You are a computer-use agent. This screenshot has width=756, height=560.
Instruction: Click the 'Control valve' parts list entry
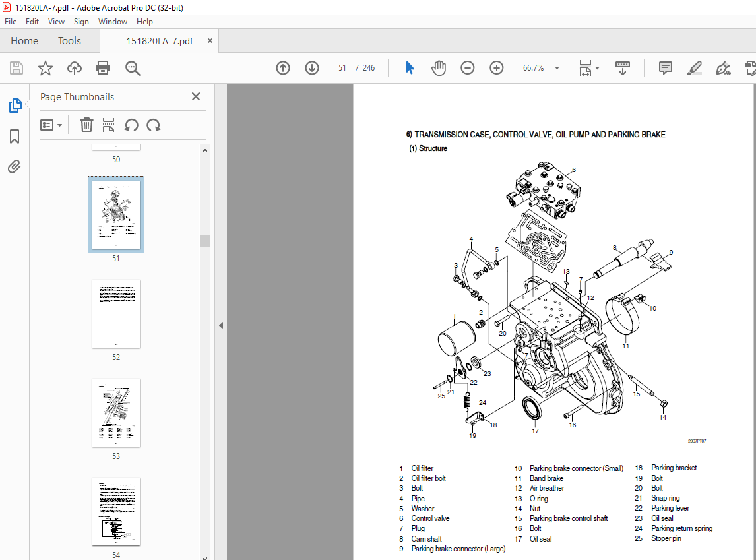click(430, 518)
